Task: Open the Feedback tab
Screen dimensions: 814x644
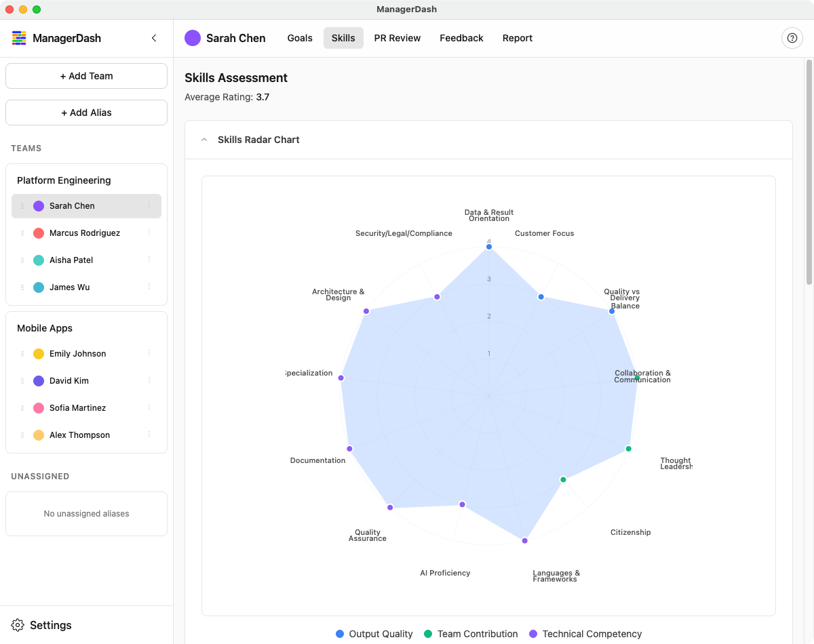Action: coord(461,38)
